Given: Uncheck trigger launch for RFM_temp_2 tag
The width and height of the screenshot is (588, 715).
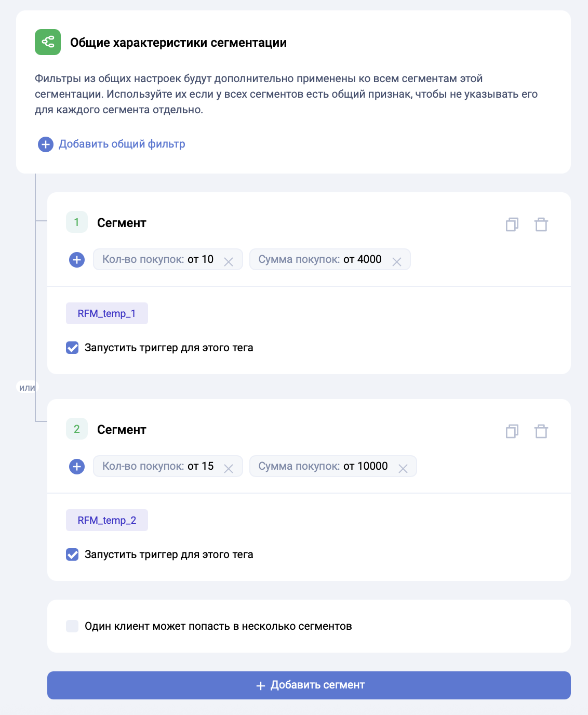Looking at the screenshot, I should (x=73, y=554).
